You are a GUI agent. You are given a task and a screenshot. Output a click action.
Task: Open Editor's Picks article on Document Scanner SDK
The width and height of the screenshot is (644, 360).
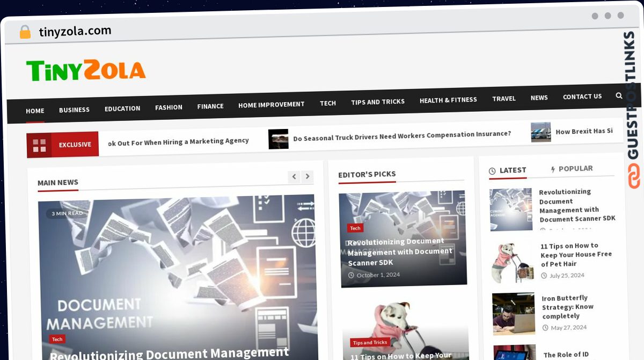click(400, 251)
